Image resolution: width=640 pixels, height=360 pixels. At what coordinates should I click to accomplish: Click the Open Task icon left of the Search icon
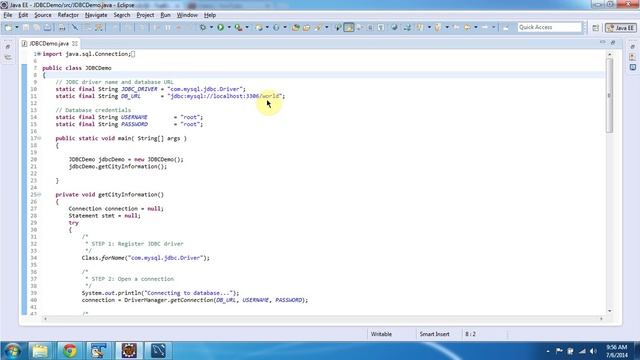click(306, 27)
